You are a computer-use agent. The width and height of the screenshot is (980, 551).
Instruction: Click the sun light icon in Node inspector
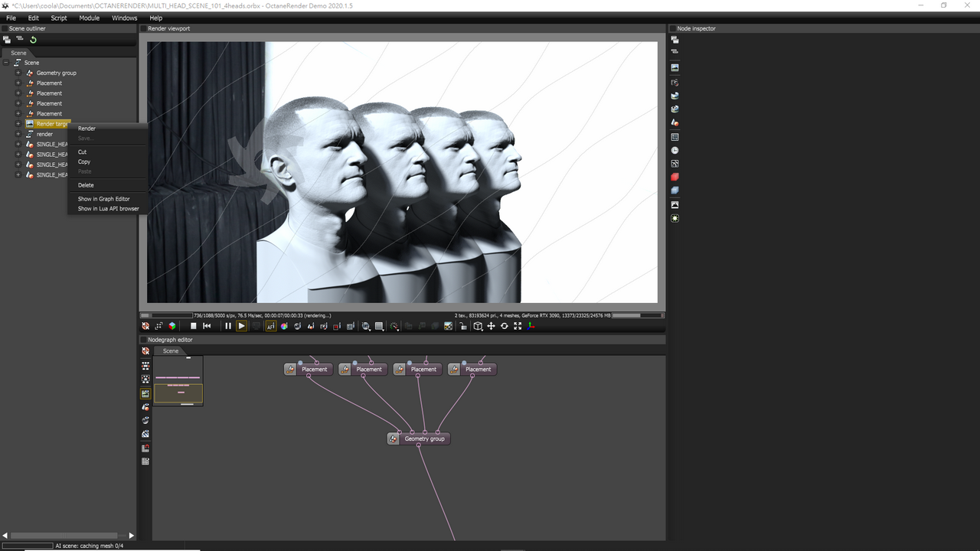click(675, 218)
